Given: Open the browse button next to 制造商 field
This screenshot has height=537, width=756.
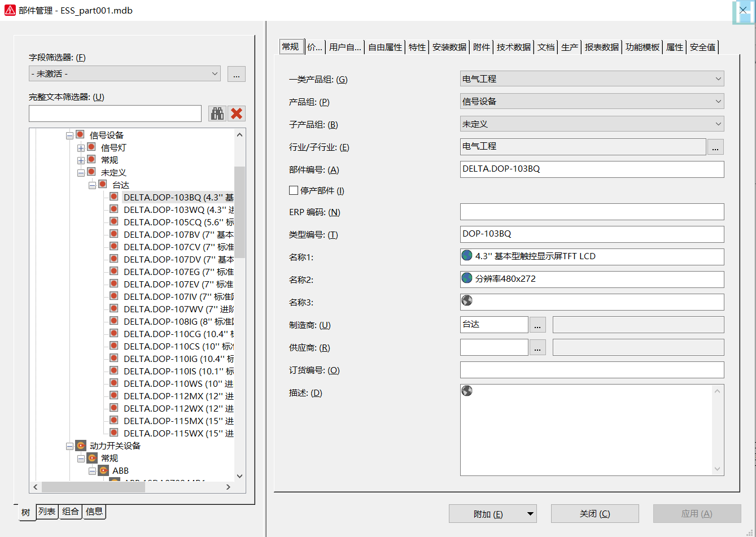Looking at the screenshot, I should (537, 325).
